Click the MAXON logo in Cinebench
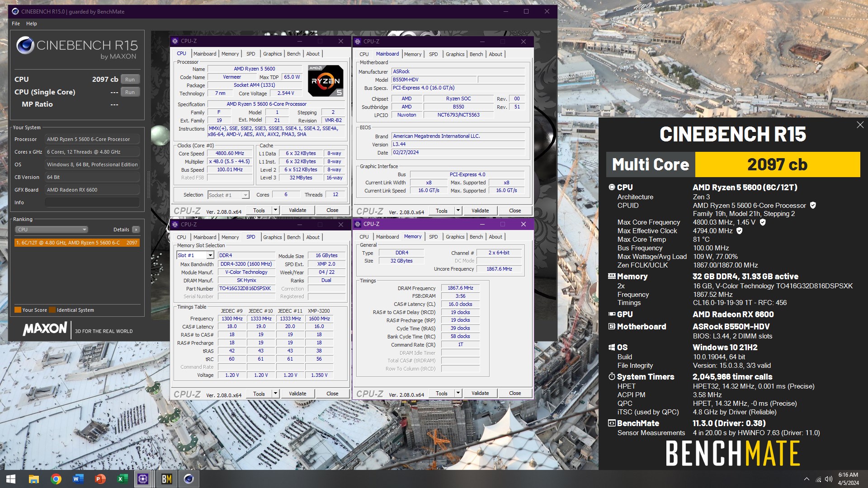The image size is (868, 488). (45, 328)
